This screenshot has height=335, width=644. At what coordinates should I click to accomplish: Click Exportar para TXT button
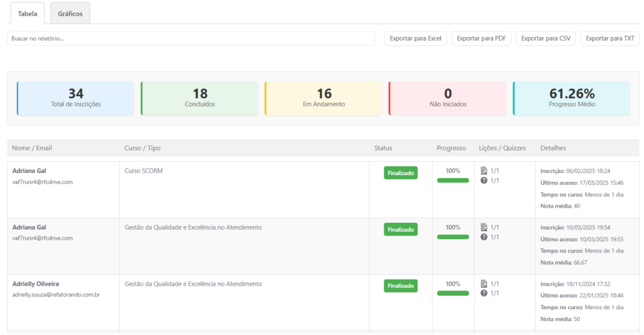point(609,38)
